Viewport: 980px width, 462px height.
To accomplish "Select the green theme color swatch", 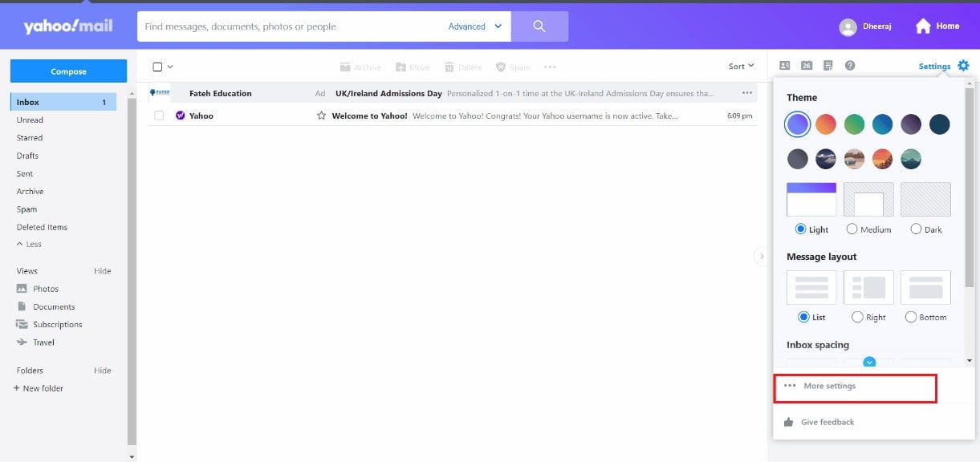I will tap(854, 124).
